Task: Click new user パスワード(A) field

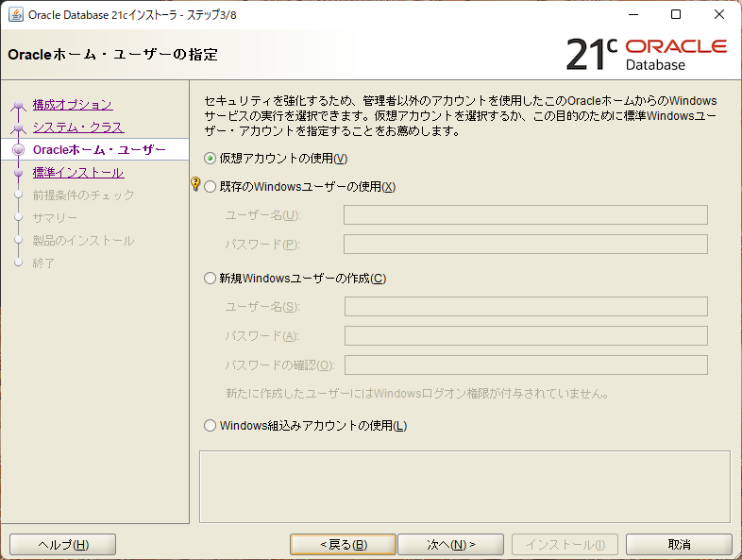Action: 526,335
